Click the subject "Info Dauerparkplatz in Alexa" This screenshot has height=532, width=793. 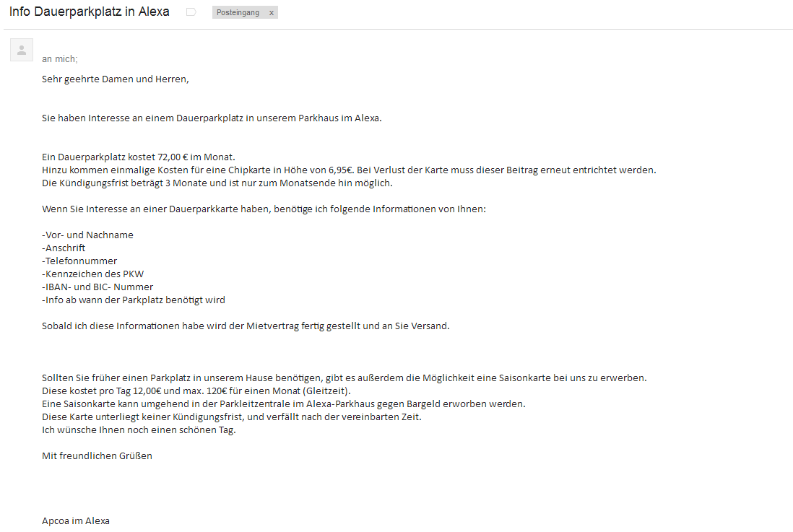tap(89, 12)
